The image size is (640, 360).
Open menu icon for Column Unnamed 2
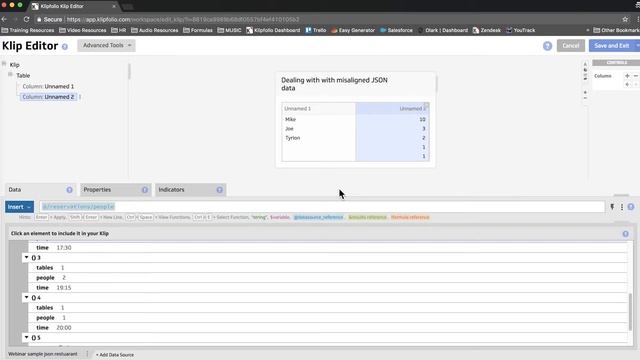pyautogui.click(x=80, y=97)
